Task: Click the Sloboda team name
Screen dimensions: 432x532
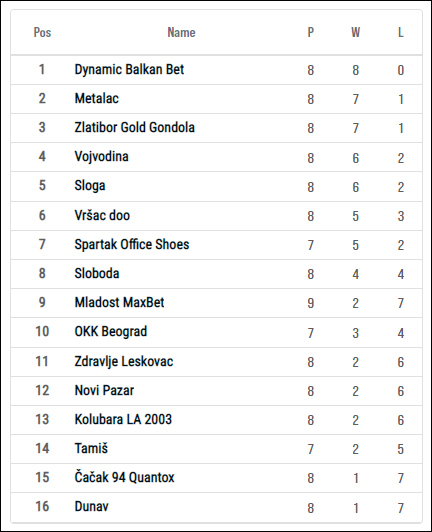Action: [97, 273]
